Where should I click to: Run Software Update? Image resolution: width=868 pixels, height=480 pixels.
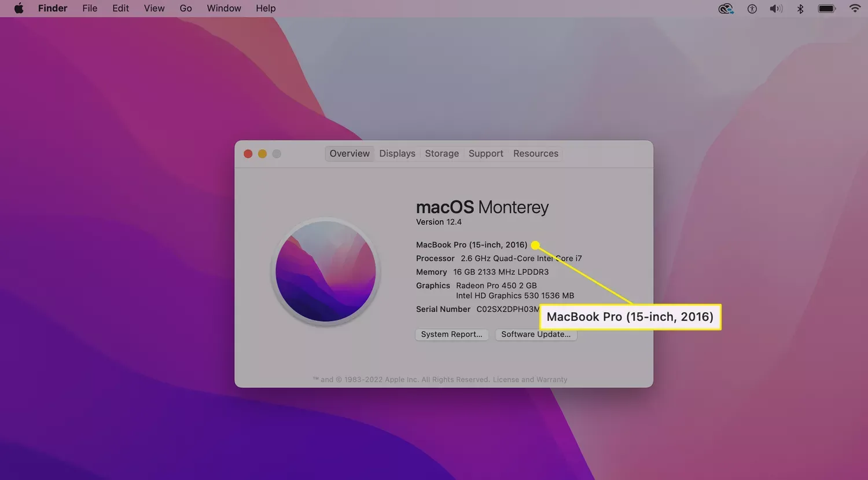click(x=535, y=334)
